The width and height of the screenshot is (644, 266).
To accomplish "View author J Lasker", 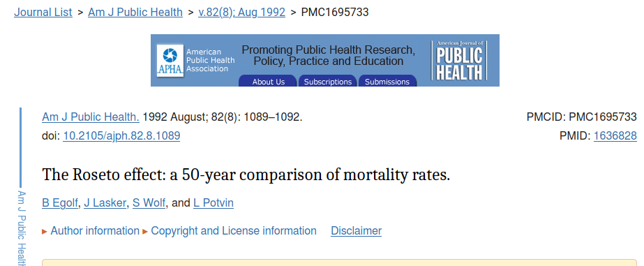I will tap(105, 203).
